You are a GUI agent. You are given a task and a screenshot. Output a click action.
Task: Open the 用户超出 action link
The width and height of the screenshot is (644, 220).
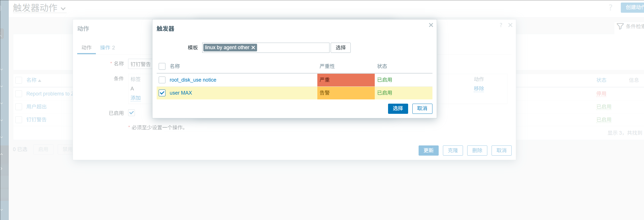tap(36, 107)
